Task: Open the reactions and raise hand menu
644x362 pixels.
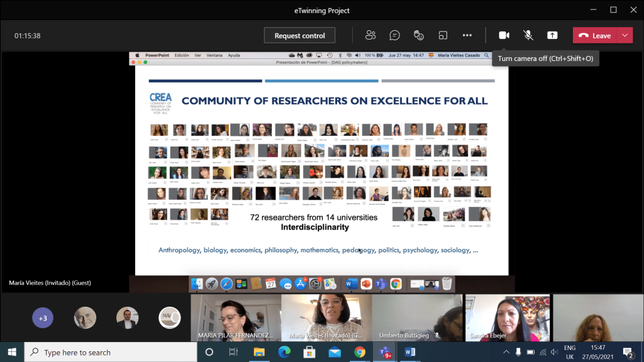Action: pos(419,35)
